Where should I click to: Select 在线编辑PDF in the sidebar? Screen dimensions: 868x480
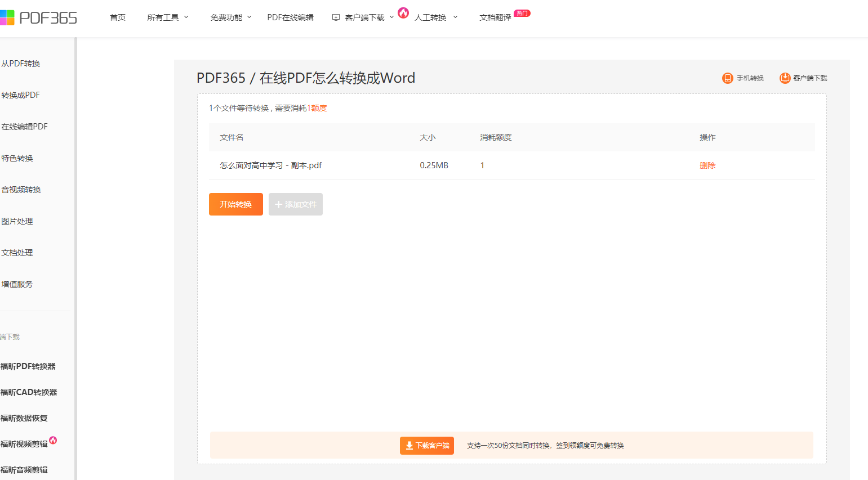[25, 127]
